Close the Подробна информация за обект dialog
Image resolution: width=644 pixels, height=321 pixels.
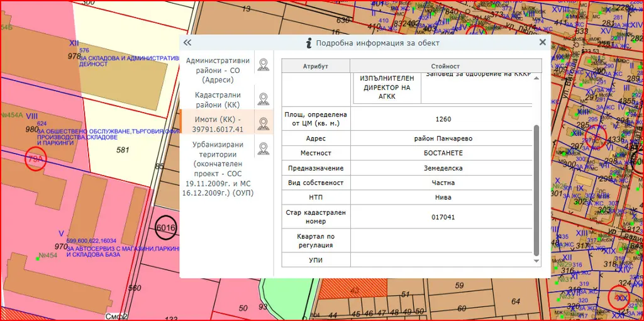click(543, 42)
